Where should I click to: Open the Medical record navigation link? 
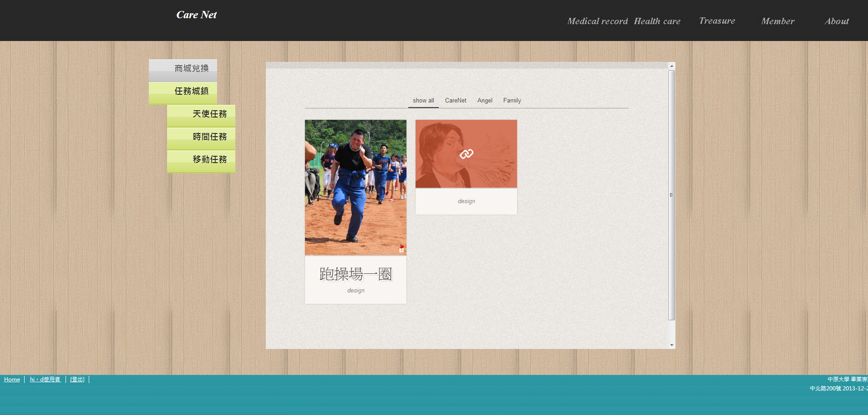(x=597, y=21)
